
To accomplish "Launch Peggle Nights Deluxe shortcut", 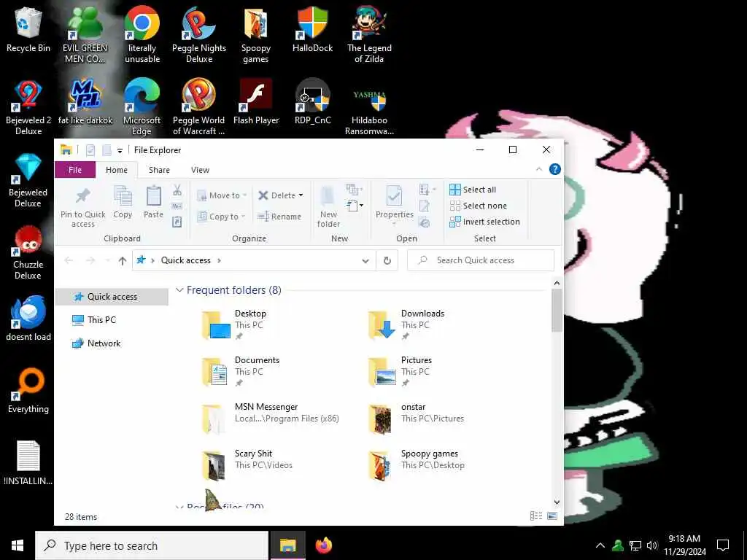I will 199,35.
